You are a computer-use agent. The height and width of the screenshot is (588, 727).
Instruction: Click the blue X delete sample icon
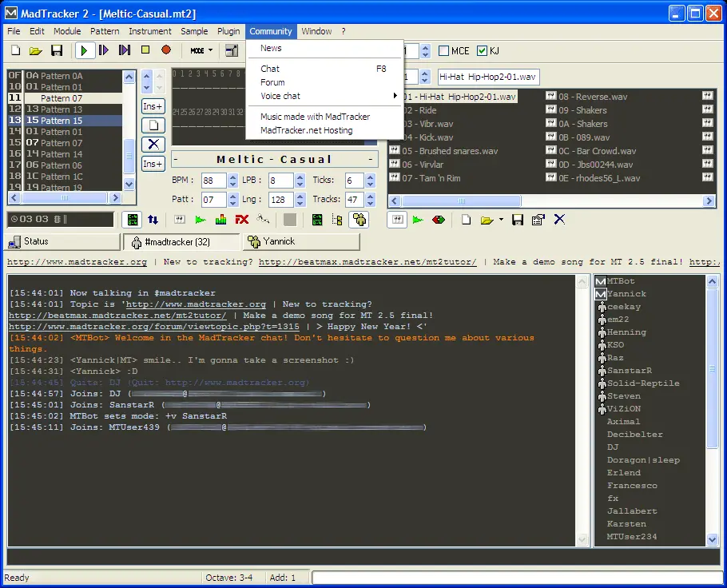pyautogui.click(x=559, y=220)
